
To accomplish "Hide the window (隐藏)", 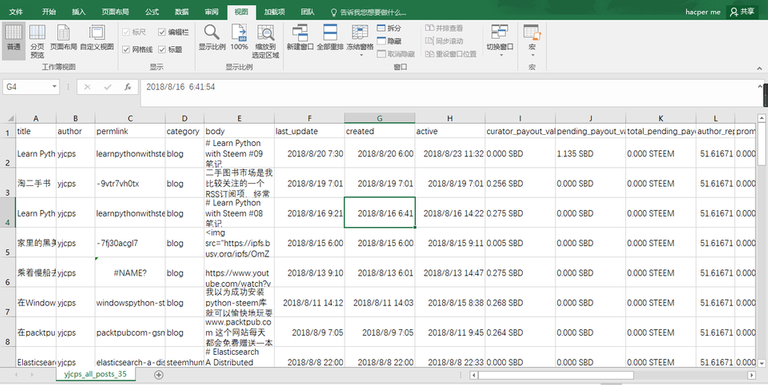I will [389, 41].
